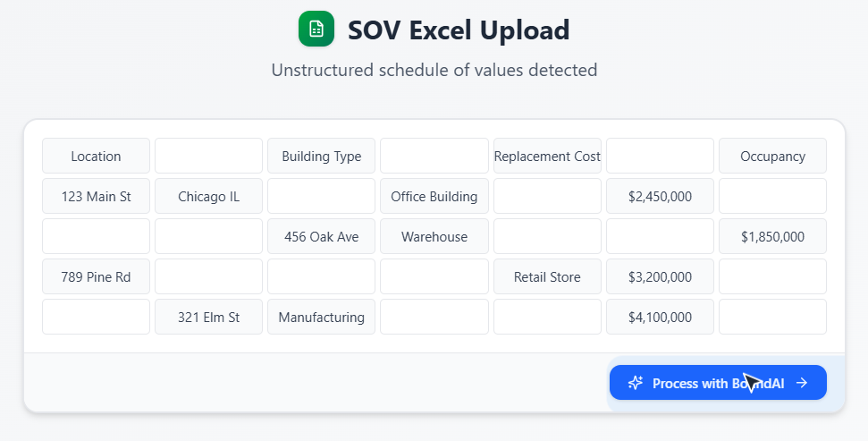The height and width of the screenshot is (441, 868).
Task: Select the Manufacturing cell
Action: tap(321, 317)
